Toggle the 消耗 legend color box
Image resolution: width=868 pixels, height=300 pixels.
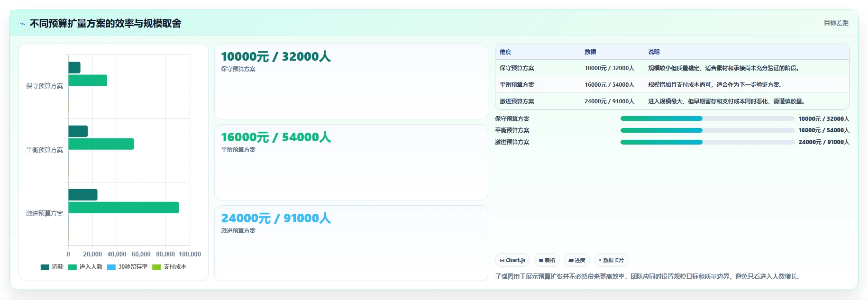tap(45, 267)
